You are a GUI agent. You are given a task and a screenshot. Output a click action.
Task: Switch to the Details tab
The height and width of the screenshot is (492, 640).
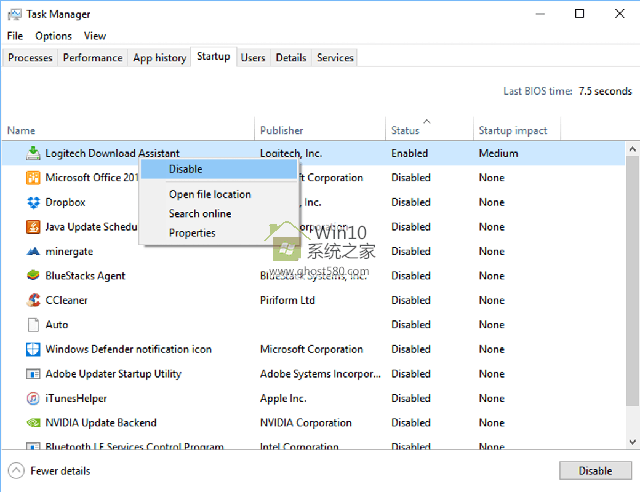click(291, 58)
